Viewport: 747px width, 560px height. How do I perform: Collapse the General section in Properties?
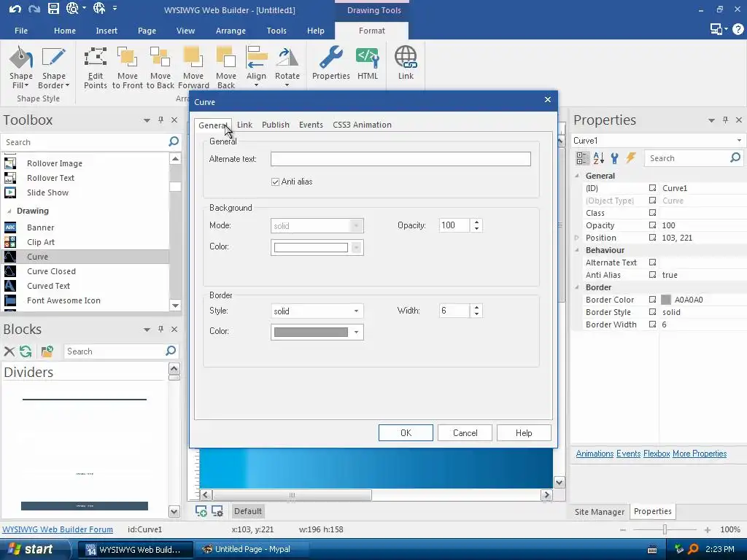click(x=577, y=176)
